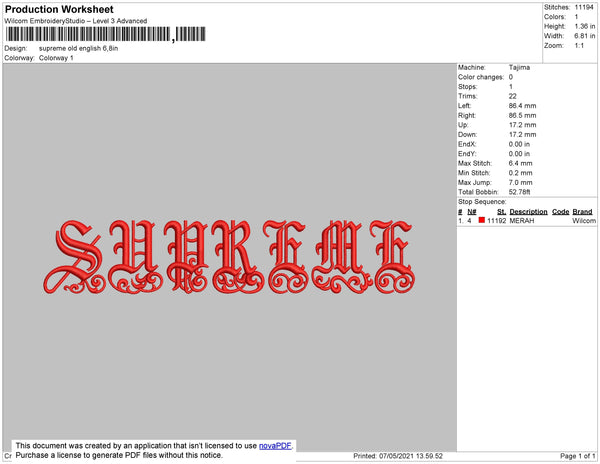Select the Right value 86.5 mm
This screenshot has height=464, width=600.
tap(522, 115)
